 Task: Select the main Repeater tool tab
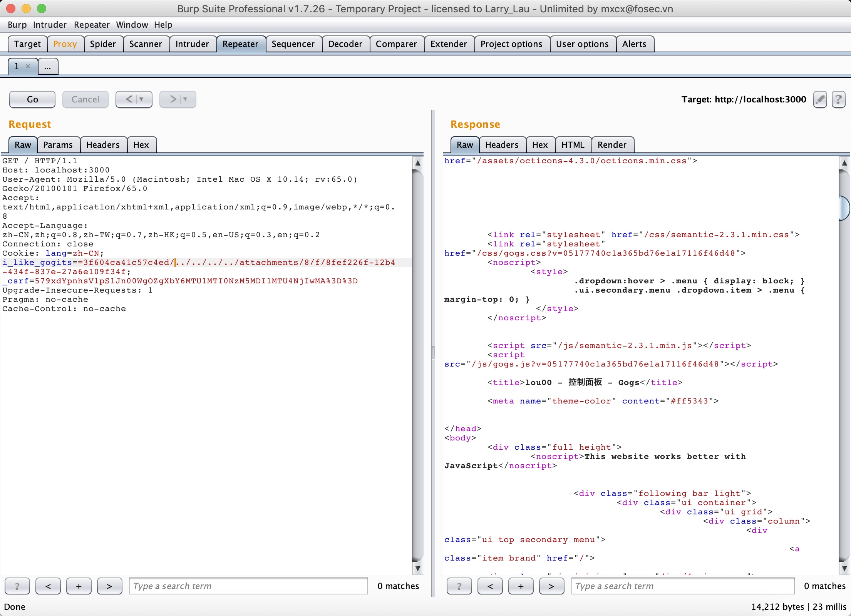coord(241,44)
